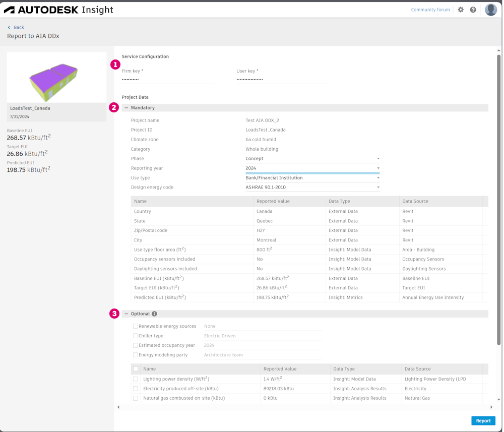Enable the Renewable energy sources checkbox
Screen dimensions: 504x432
tap(135, 326)
